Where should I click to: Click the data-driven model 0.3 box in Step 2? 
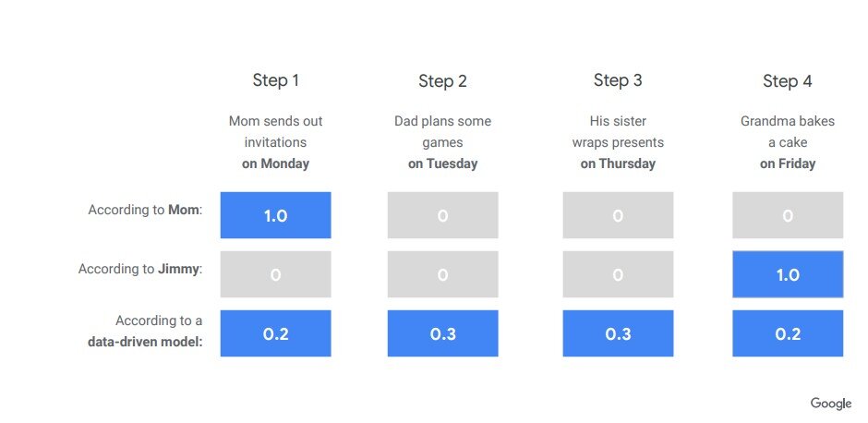tap(443, 333)
